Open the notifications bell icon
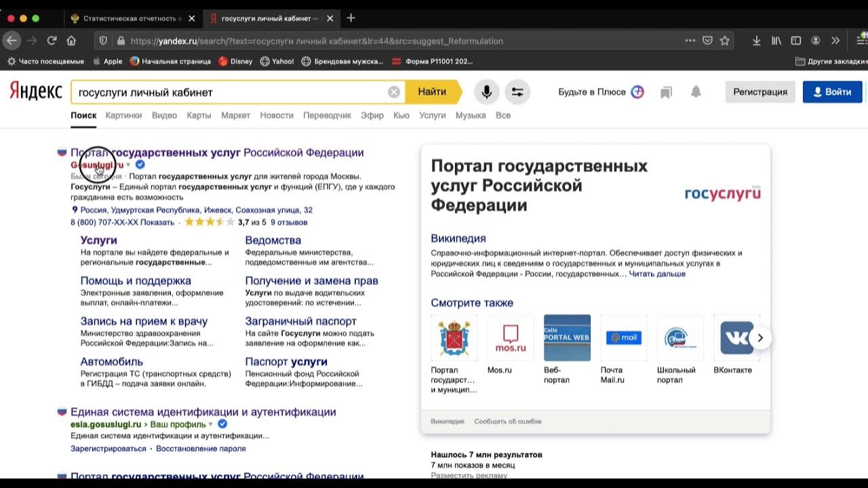Image resolution: width=868 pixels, height=488 pixels. [696, 92]
